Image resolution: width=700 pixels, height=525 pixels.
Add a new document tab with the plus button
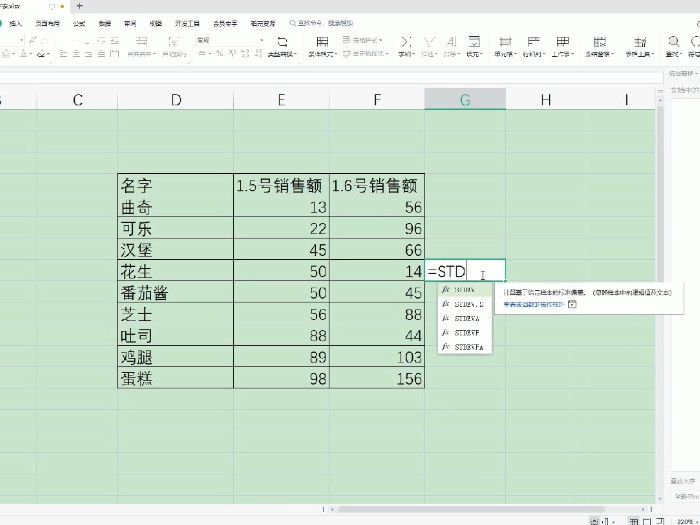(x=79, y=6)
